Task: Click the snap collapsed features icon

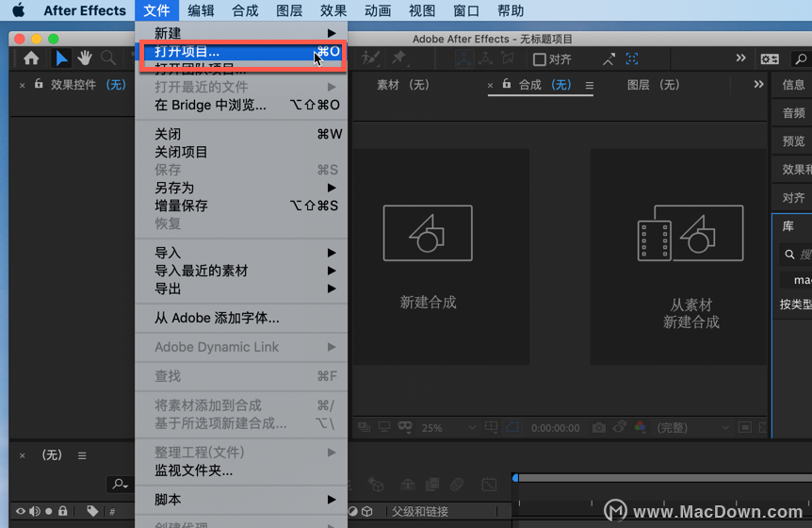Action: click(632, 59)
